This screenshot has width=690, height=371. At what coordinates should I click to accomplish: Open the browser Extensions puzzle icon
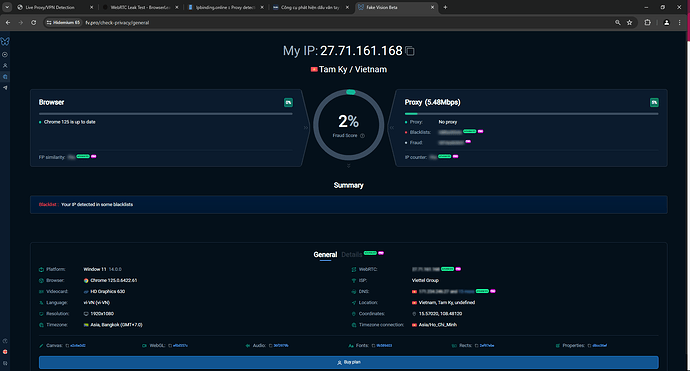click(x=647, y=22)
